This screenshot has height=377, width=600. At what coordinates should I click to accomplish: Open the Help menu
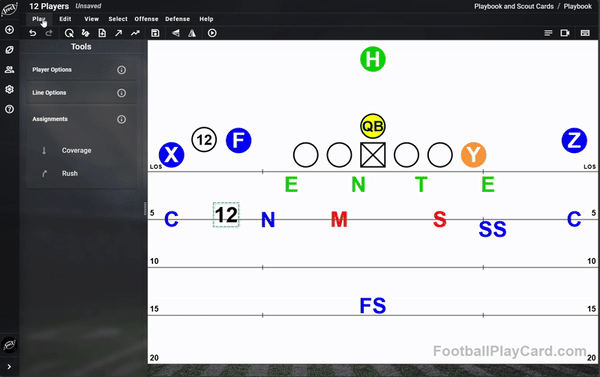click(x=206, y=19)
